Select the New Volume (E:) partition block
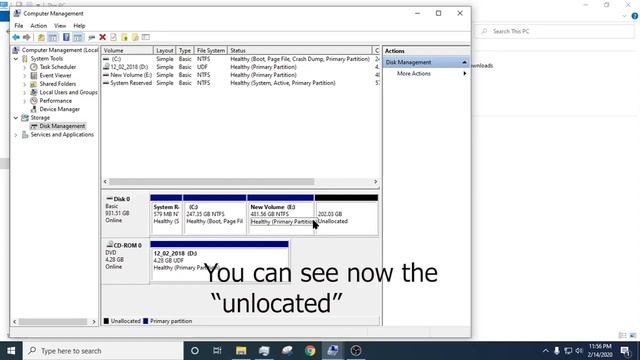Screen dimensions: 640x360 (x=280, y=215)
